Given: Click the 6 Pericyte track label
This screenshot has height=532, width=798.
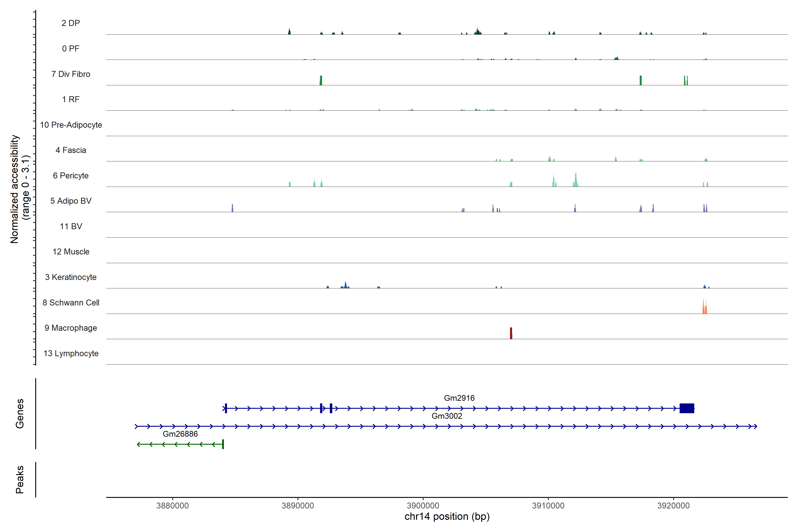Looking at the screenshot, I should point(70,176).
